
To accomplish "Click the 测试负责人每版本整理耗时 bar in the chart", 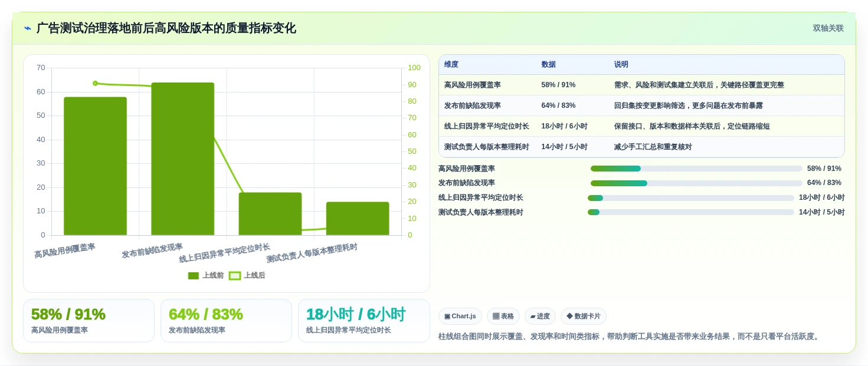I will (x=358, y=219).
